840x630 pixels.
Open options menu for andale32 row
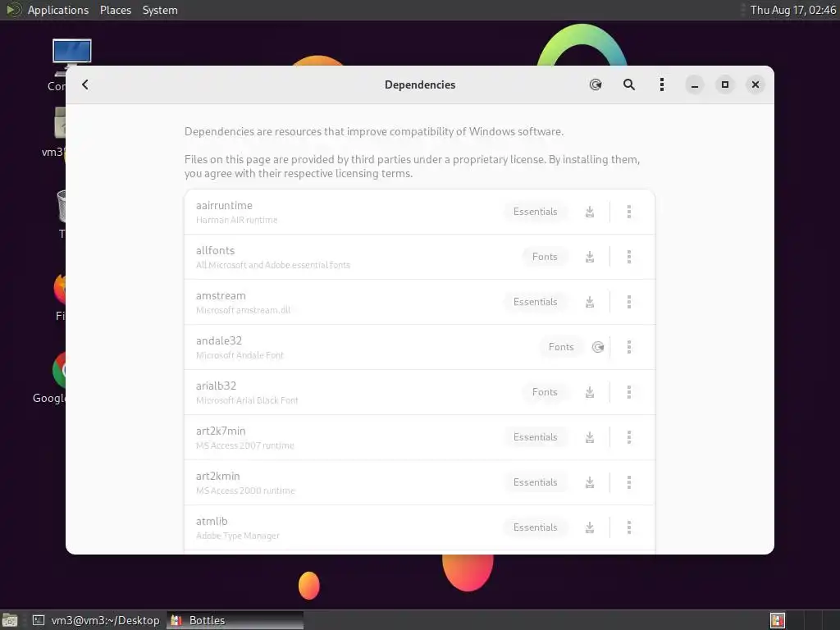[x=629, y=347]
